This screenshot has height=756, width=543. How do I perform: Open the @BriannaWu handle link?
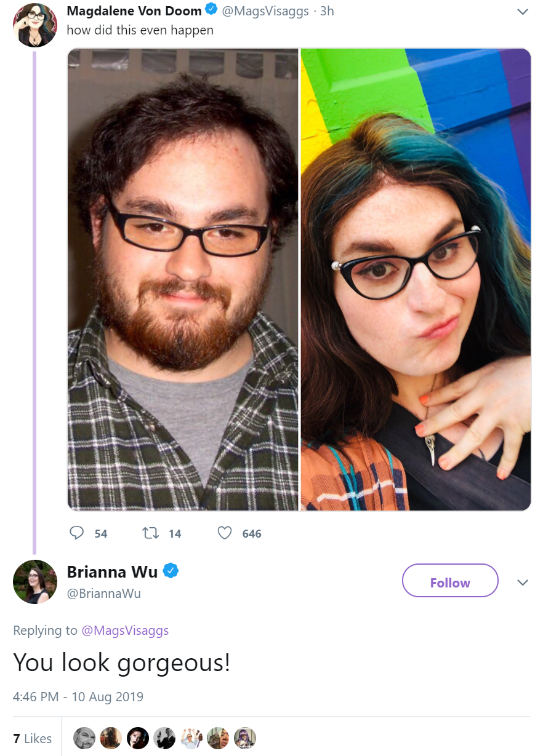103,594
